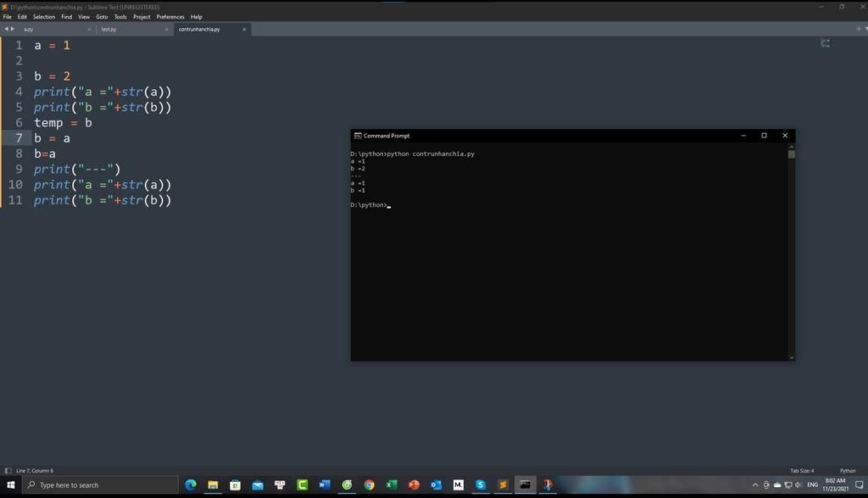Click the network icon in system tray

787,484
